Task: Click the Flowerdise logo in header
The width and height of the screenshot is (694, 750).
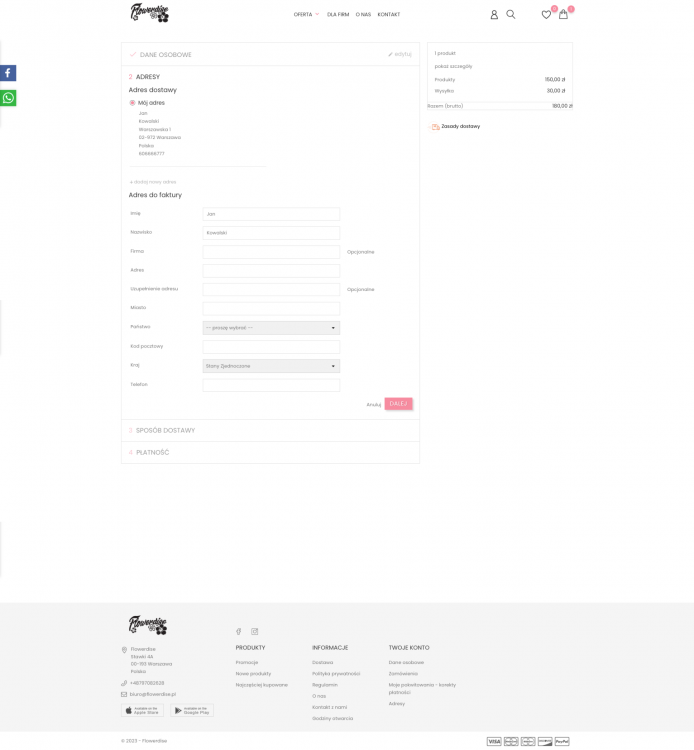Action: coord(150,13)
